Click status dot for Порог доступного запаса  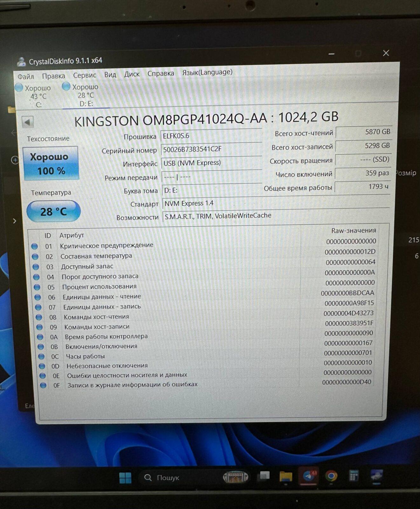click(x=37, y=277)
